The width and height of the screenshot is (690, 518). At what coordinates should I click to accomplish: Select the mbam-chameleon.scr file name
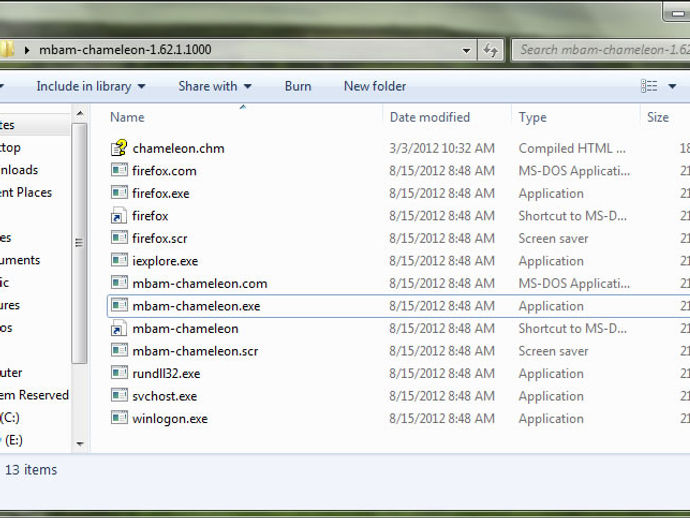(195, 351)
